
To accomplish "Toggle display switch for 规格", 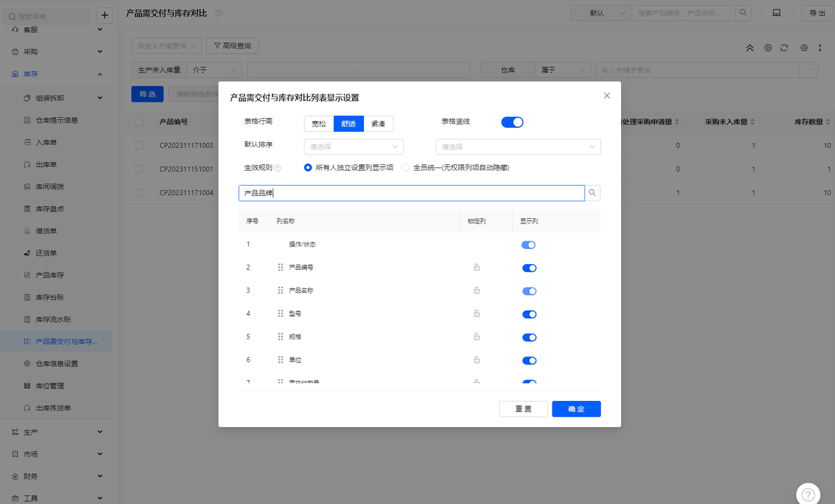I will point(529,337).
